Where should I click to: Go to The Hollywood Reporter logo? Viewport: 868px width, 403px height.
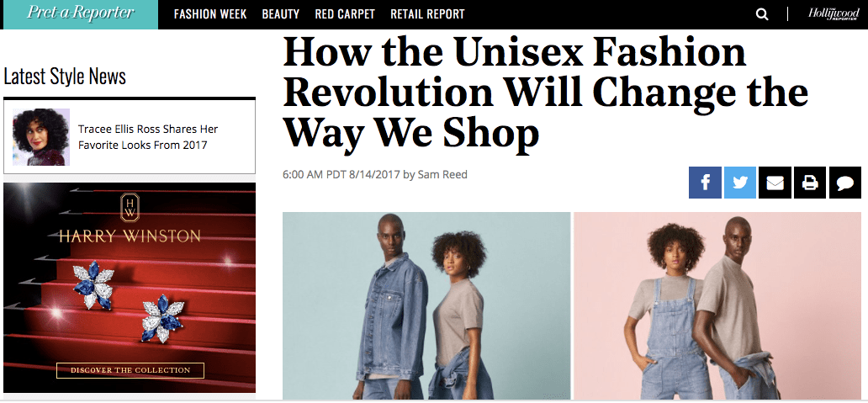[834, 13]
